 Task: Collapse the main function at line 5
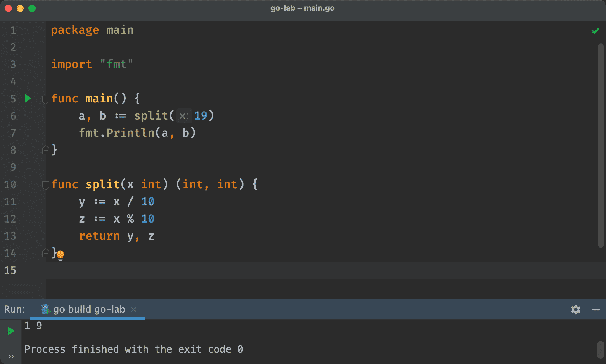(x=46, y=99)
